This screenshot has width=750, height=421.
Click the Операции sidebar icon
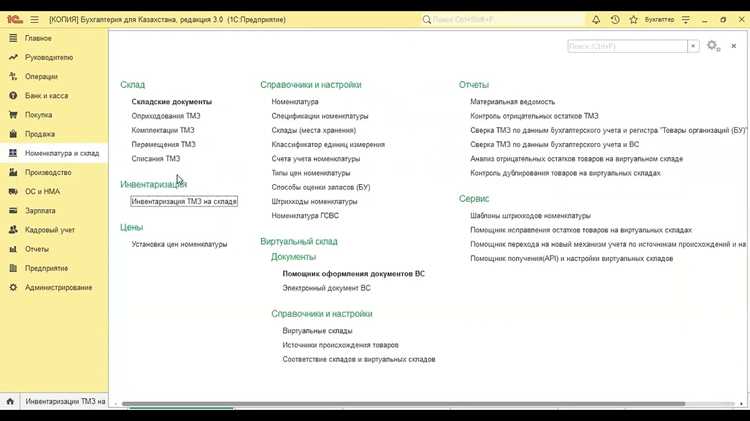[x=13, y=76]
